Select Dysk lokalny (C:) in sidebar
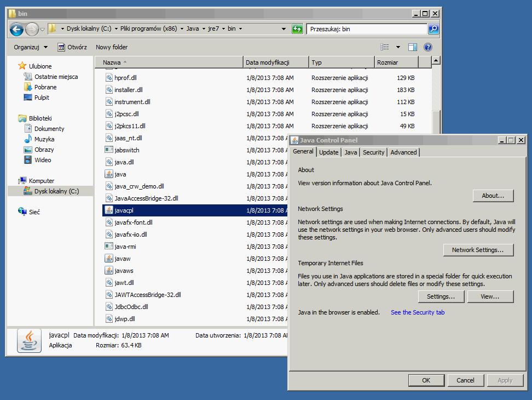Screen dimensions: 532x400 pos(56,191)
